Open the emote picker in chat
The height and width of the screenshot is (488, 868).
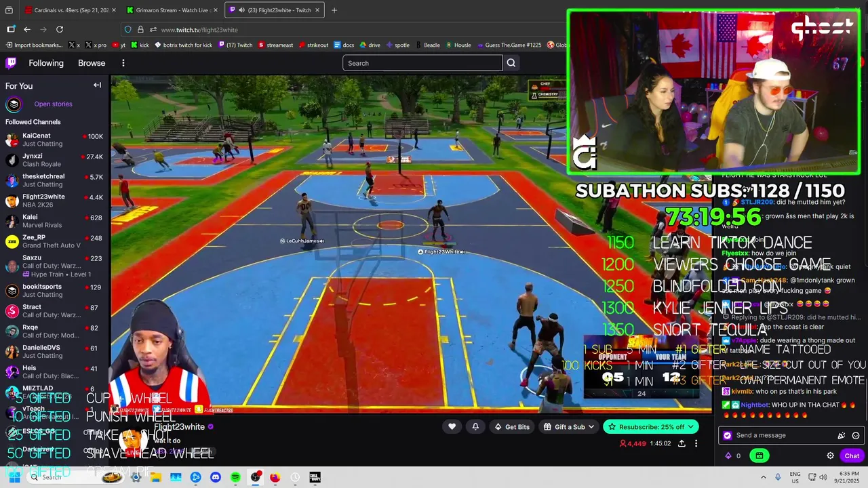pyautogui.click(x=856, y=436)
